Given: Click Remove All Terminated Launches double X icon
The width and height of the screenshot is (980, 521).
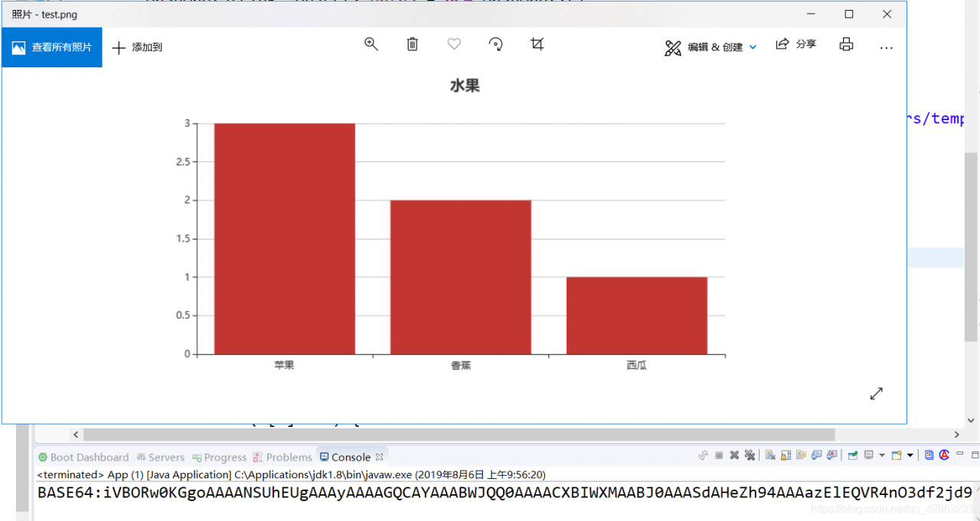Looking at the screenshot, I should click(750, 455).
